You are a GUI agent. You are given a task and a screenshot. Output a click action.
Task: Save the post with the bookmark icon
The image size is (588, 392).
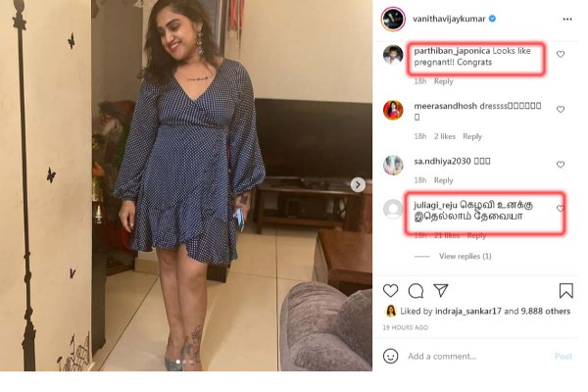click(565, 291)
